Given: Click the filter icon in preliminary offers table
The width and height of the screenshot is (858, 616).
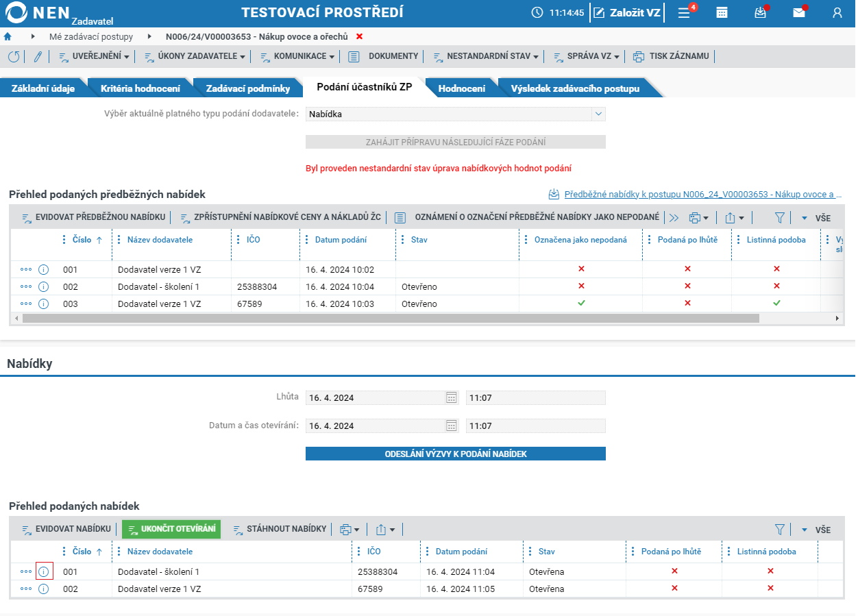Looking at the screenshot, I should pyautogui.click(x=779, y=218).
